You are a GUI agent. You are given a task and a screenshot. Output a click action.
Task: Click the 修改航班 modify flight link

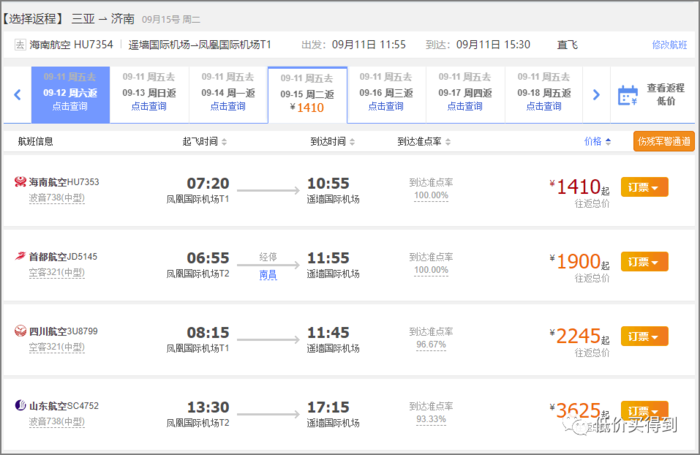tap(669, 45)
